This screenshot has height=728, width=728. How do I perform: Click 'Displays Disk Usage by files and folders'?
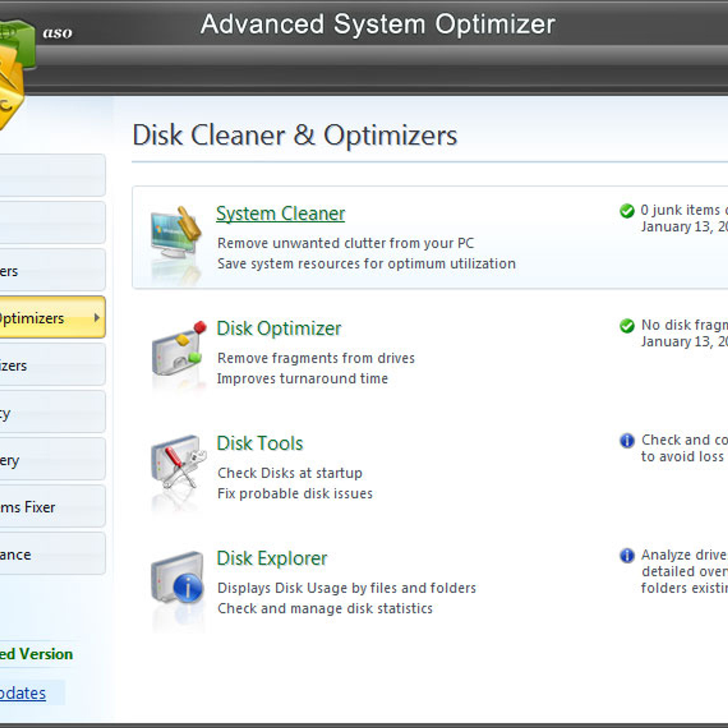tap(347, 588)
